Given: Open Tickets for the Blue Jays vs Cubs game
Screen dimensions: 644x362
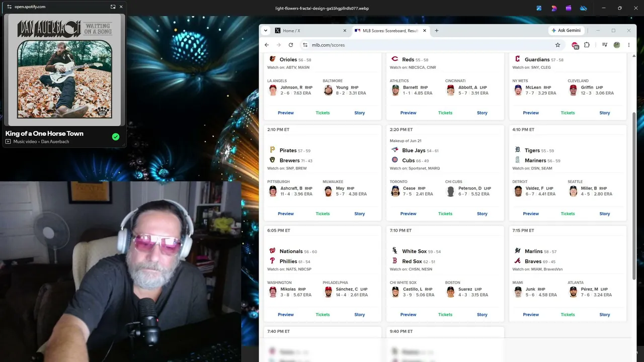Looking at the screenshot, I should click(445, 214).
